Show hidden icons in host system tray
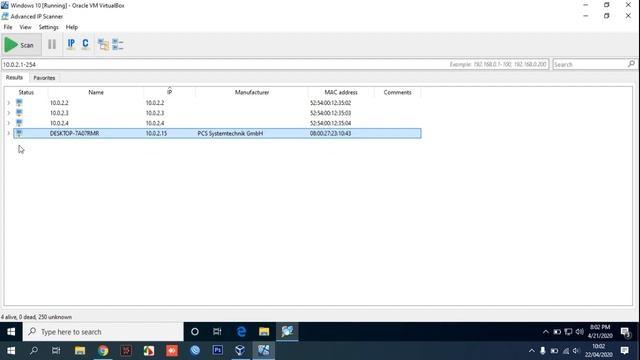This screenshot has height=360, width=640. (x=531, y=351)
